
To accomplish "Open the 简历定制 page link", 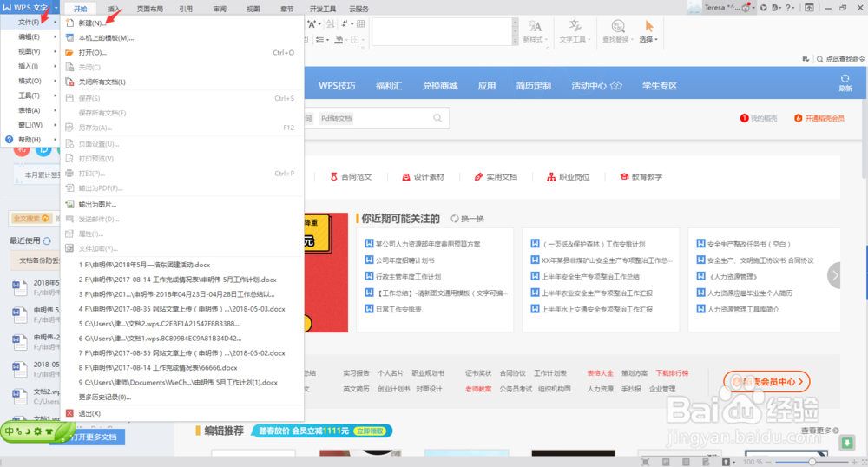I will pos(533,86).
